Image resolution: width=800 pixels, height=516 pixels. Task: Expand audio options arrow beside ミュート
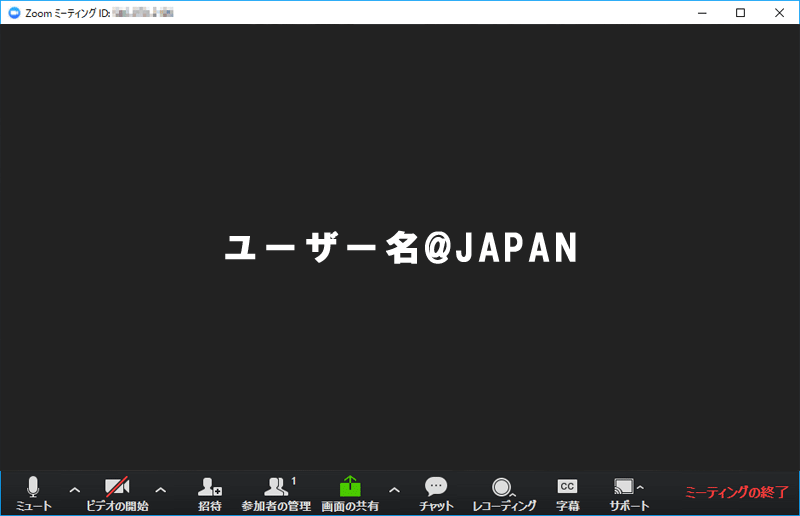(x=74, y=490)
